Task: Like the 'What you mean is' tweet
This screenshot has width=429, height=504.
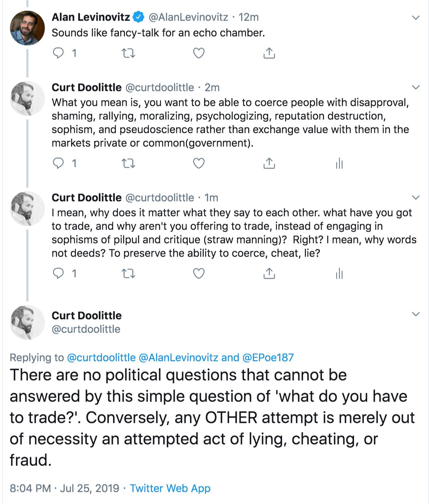Action: pos(198,163)
